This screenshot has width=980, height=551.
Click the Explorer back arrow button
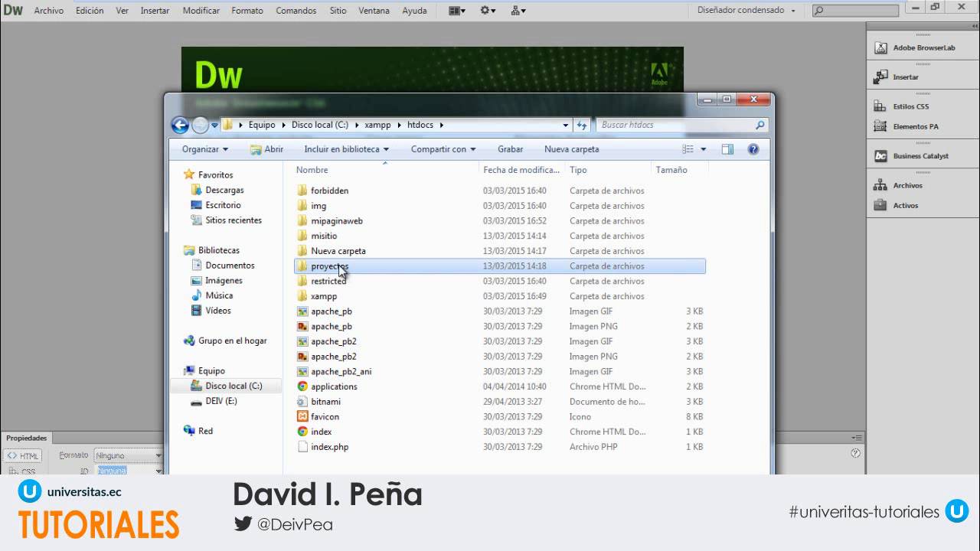180,125
